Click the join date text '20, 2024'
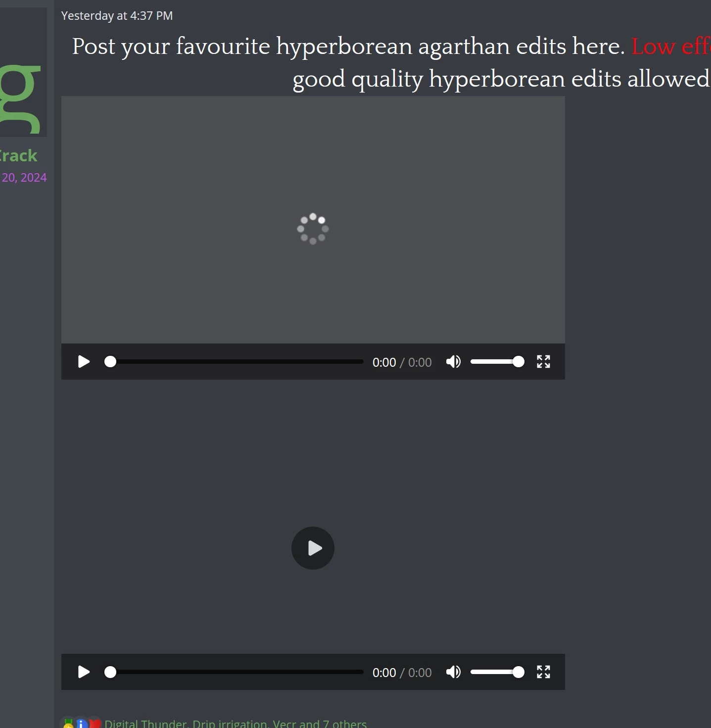 point(24,178)
